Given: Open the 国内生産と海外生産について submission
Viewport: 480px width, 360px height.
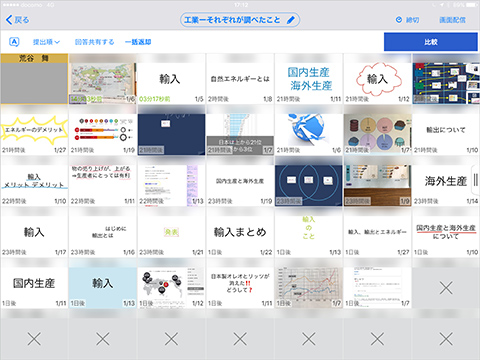Looking at the screenshot, I should (x=446, y=236).
